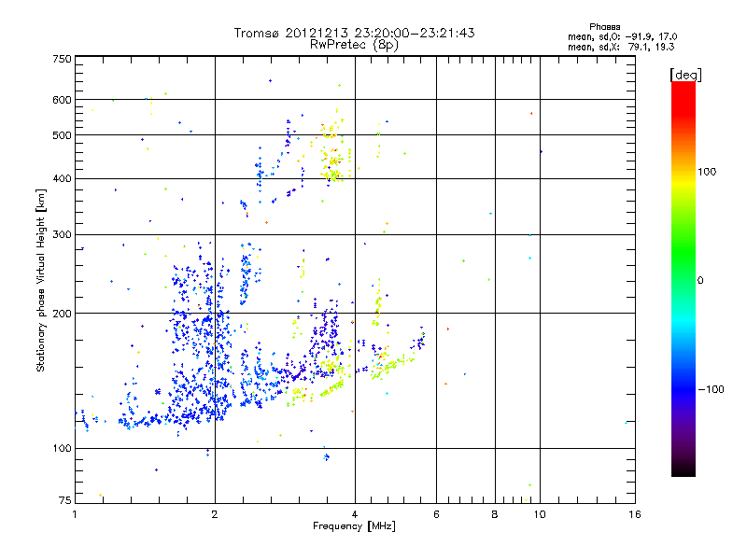
Task: Click the y-axis tick label '100'
Action: pos(62,448)
